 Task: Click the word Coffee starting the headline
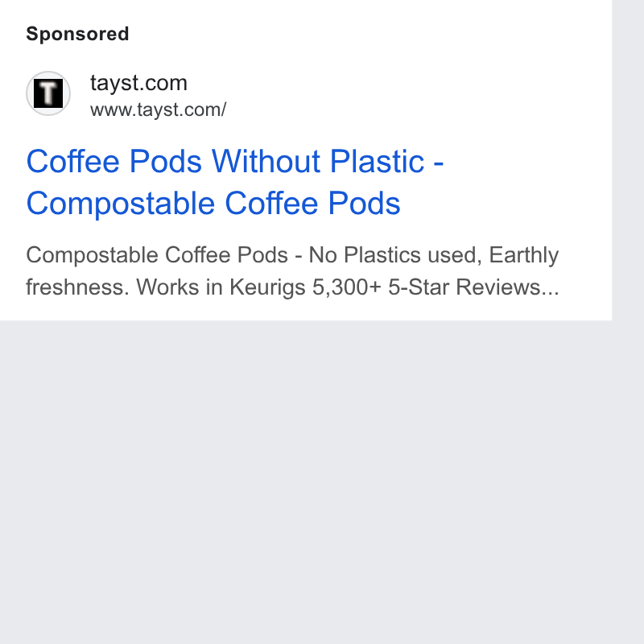click(73, 161)
